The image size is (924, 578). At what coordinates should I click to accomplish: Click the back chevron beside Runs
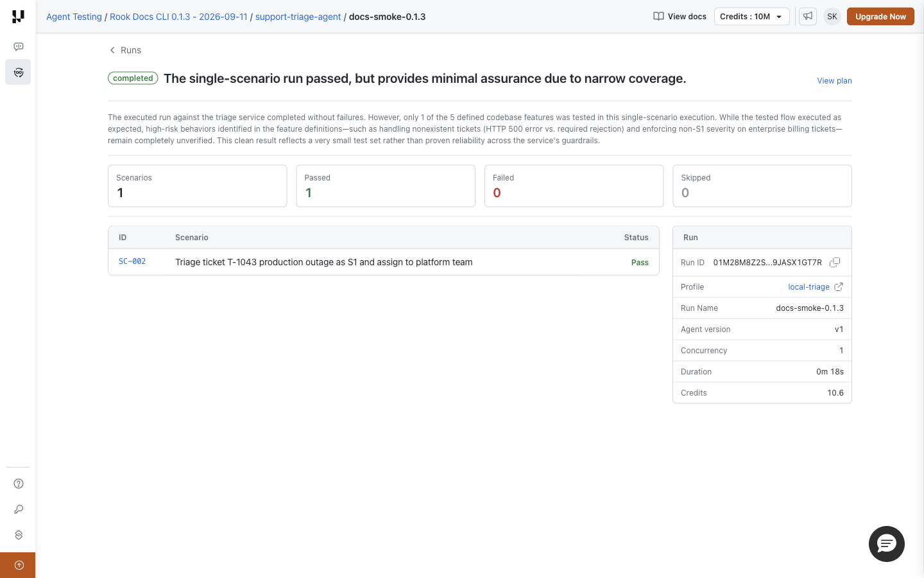pos(112,50)
